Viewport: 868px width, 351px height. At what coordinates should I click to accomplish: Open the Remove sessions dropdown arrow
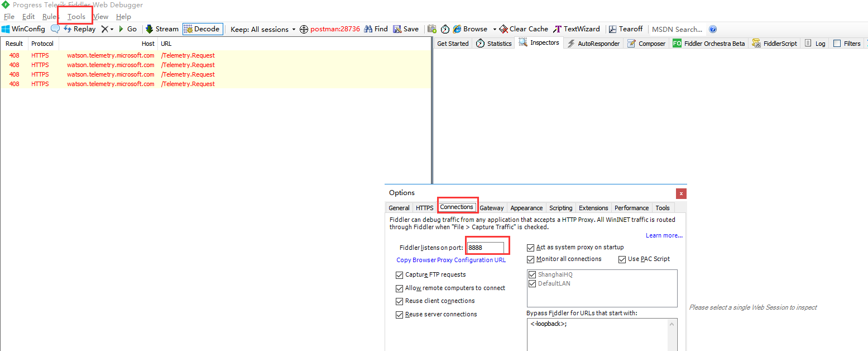pos(112,29)
